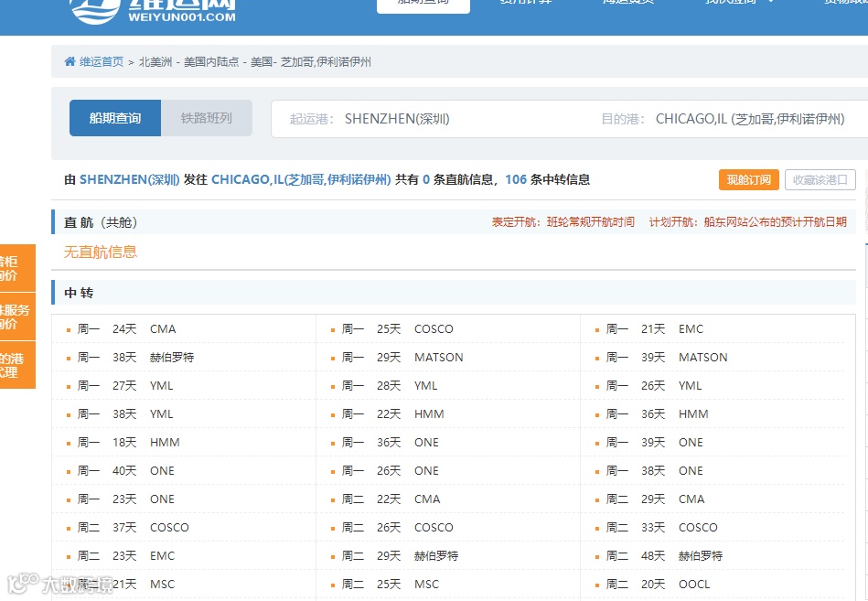
Task: Open the 周一 24天 CMA entry
Action: [x=126, y=328]
